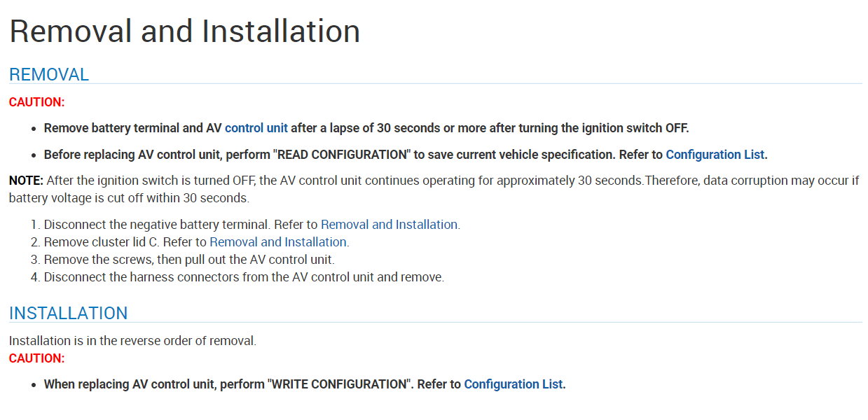This screenshot has height=420, width=868.
Task: Open Configuration List link beside WRITE CONFIGURATION
Action: [x=513, y=384]
